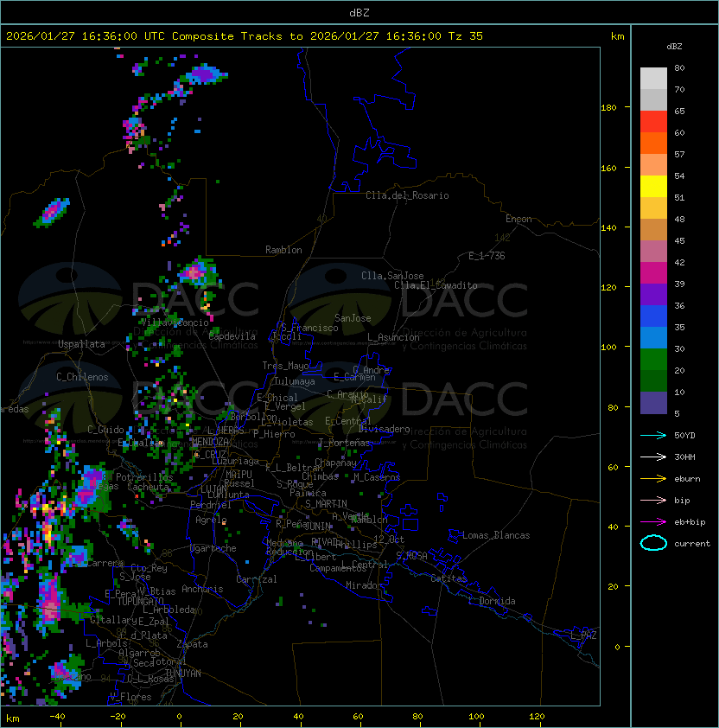This screenshot has height=728, width=719.
Task: Click the Mirador place label
Action: click(x=364, y=585)
